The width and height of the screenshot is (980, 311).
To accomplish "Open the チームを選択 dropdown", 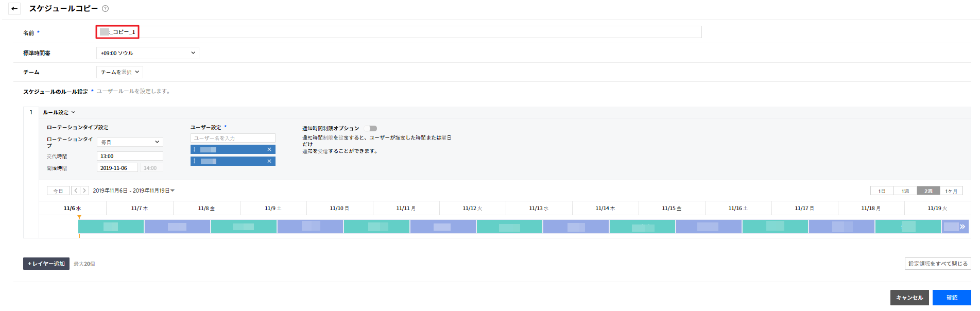I will tap(119, 72).
